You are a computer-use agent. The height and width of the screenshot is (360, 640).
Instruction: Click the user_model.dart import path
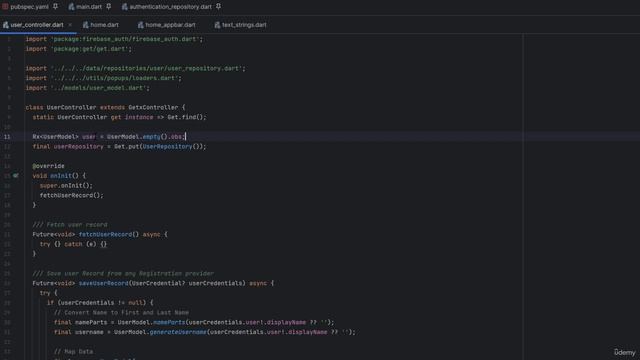[98, 88]
